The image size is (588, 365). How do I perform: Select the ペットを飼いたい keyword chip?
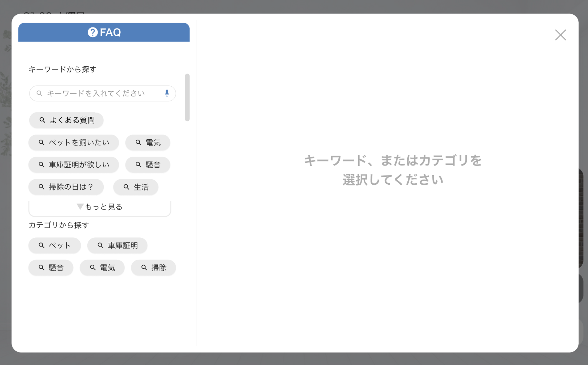74,143
